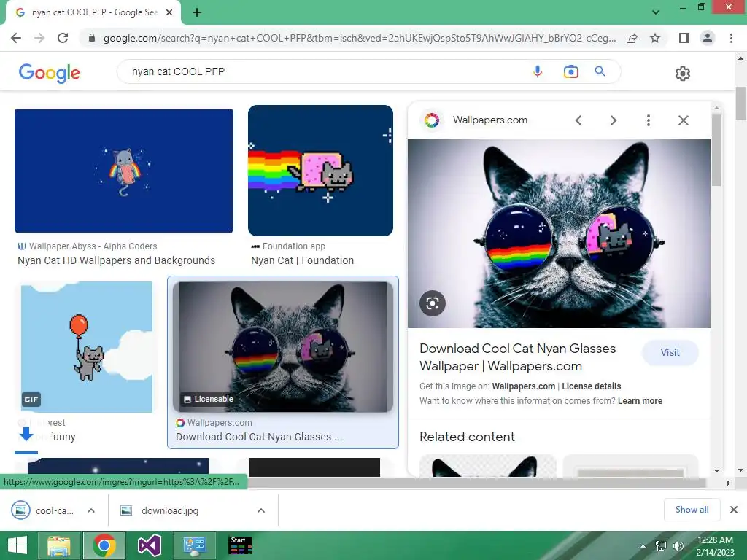Viewport: 747px width, 560px height.
Task: Click the horizontal scrollbar at bottom
Action: (476, 483)
